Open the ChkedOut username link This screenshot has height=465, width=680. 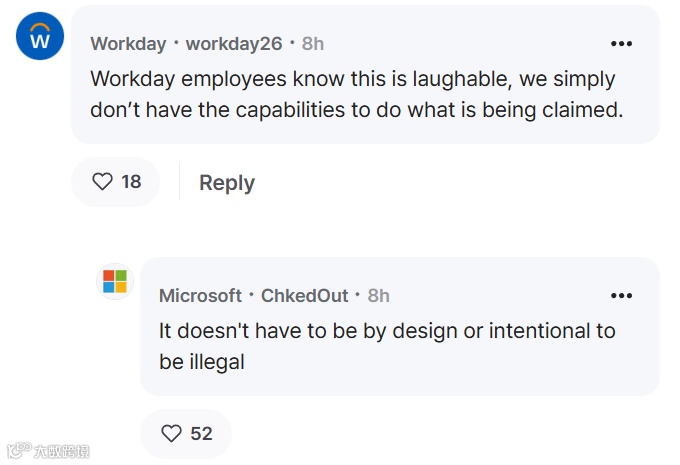tap(304, 295)
